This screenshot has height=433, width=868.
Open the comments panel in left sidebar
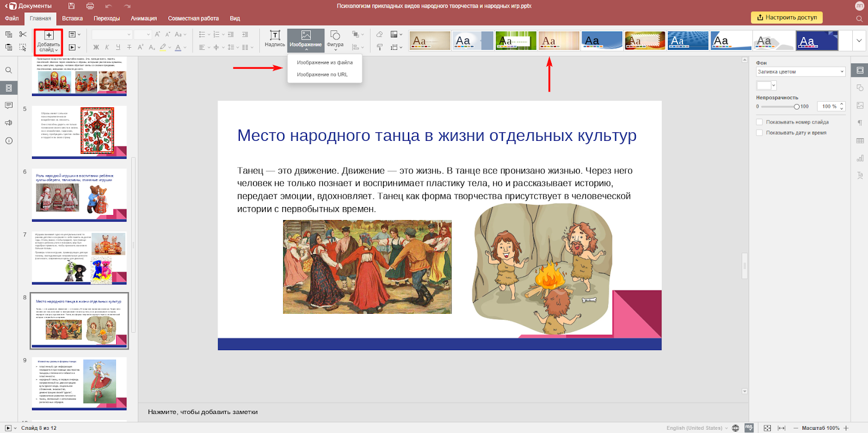click(x=9, y=105)
